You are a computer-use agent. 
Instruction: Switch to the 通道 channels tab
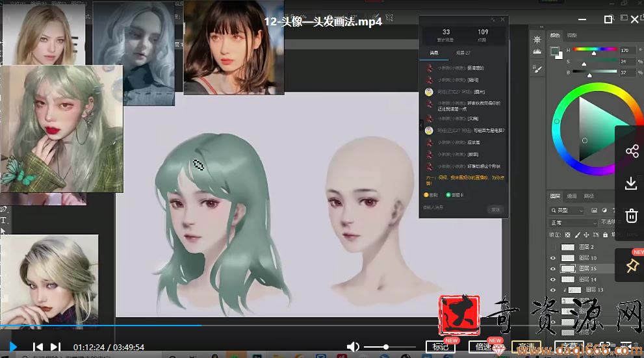tap(572, 196)
